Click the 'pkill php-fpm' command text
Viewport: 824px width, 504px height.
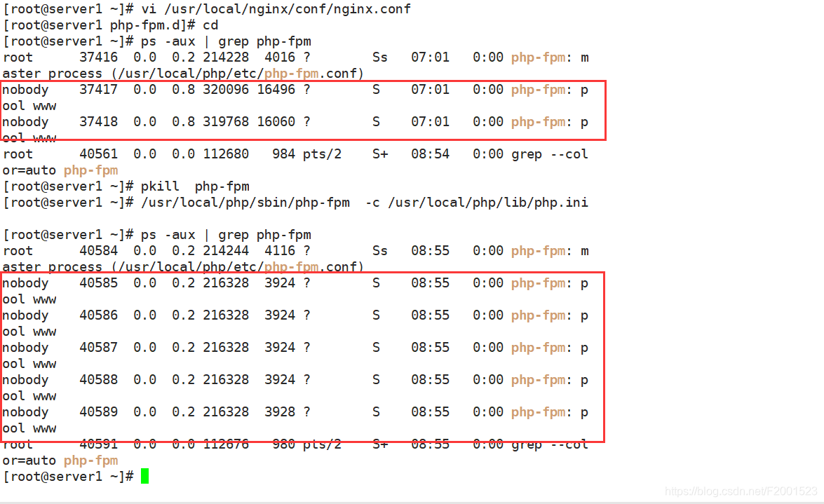coord(195,186)
